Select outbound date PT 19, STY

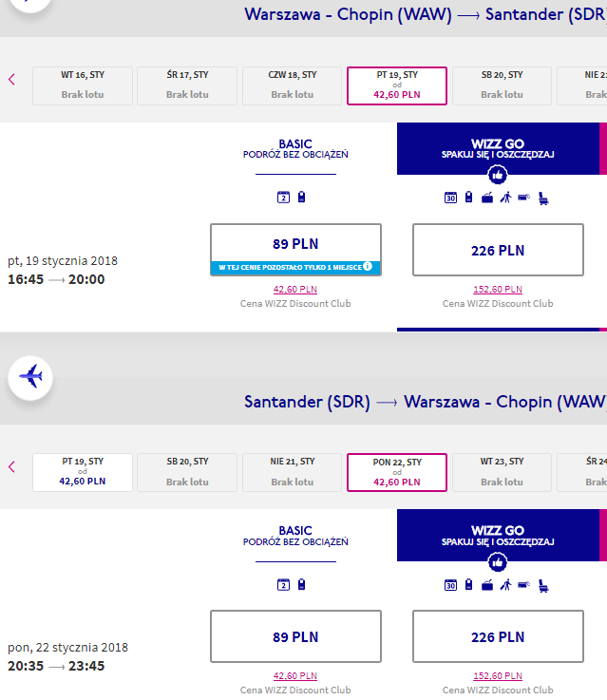tap(397, 85)
